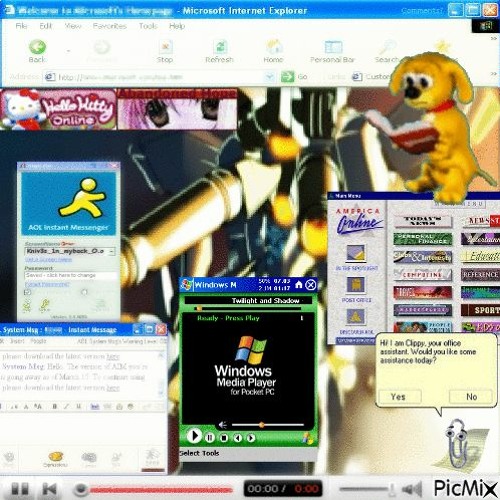Insert a hyperlink using the blue link icon
This screenshot has height=500, width=500.
coord(95,406)
